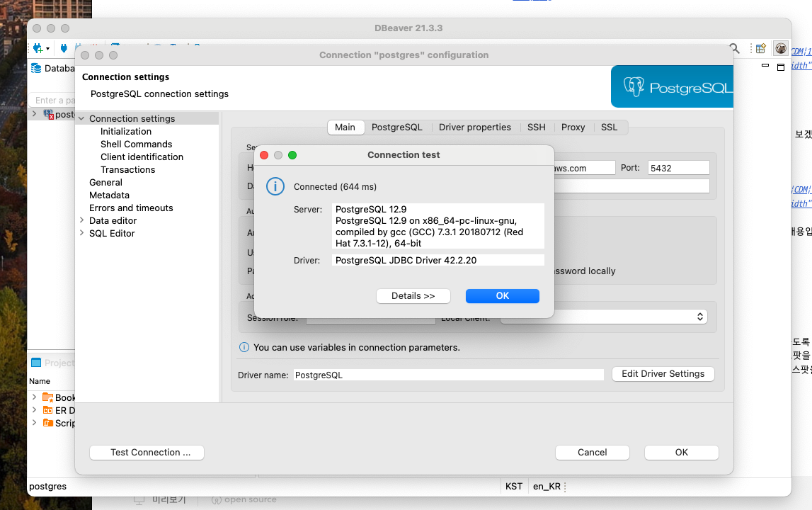Click the Name column header in Projects
Image resolution: width=812 pixels, height=510 pixels.
pos(40,382)
